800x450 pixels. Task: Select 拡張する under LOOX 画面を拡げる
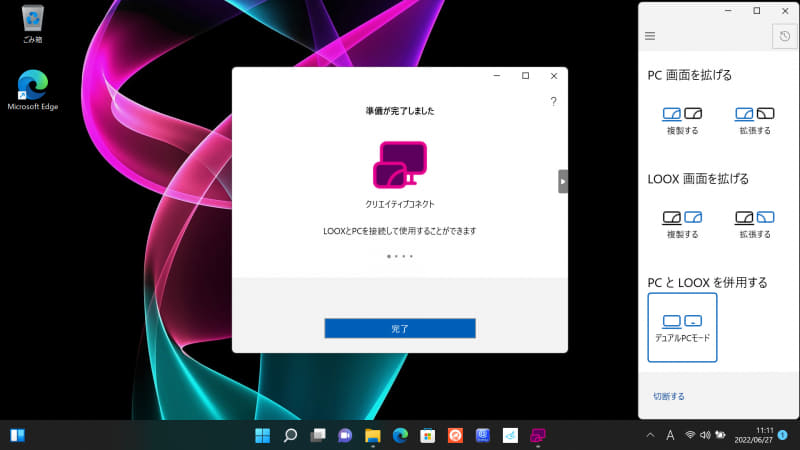click(755, 225)
